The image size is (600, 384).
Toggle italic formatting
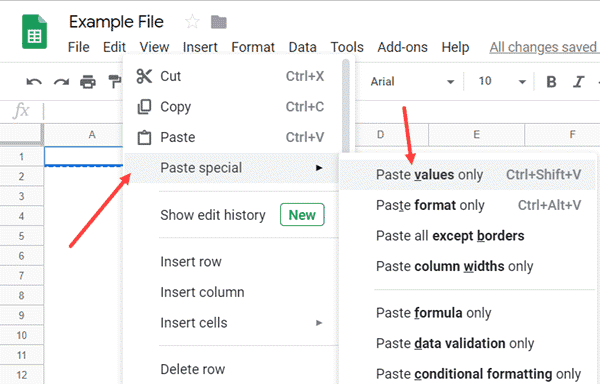(x=578, y=81)
